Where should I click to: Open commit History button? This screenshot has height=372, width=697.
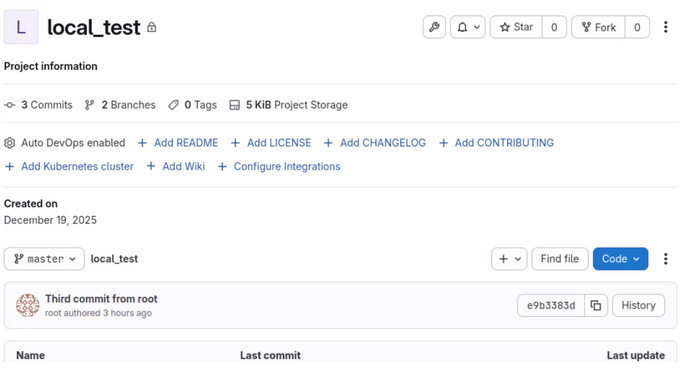(638, 305)
